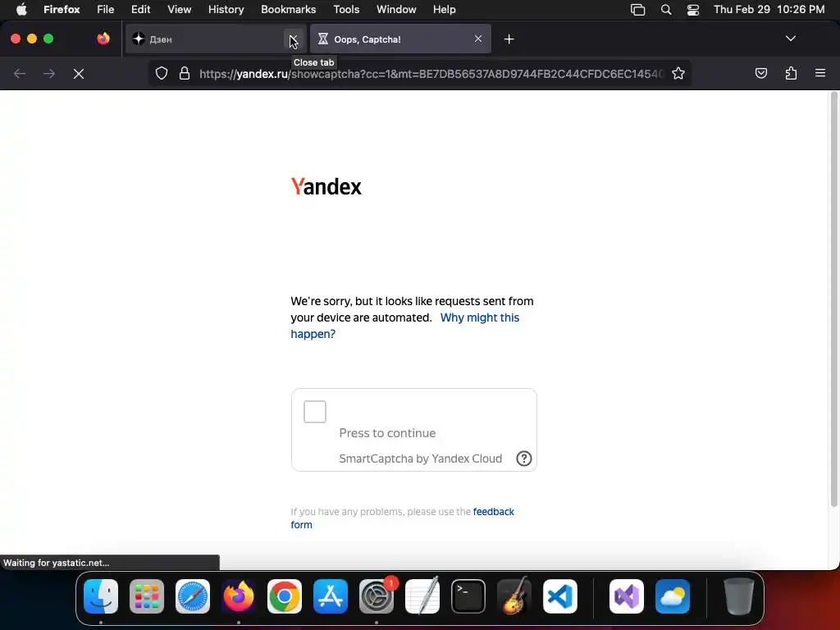The height and width of the screenshot is (630, 840).
Task: Click the green full screen button
Action: (x=48, y=39)
